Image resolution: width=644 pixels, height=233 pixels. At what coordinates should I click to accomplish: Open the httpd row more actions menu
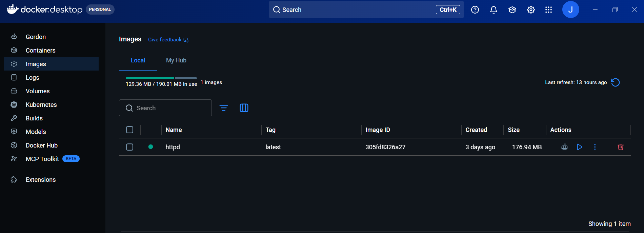point(595,147)
